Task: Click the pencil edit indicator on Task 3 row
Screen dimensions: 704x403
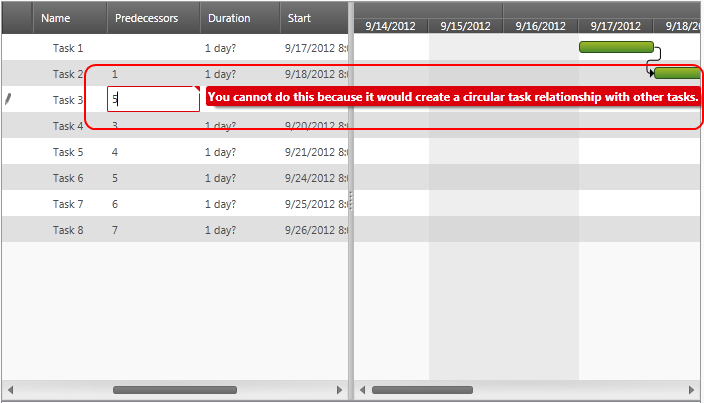Action: point(8,99)
